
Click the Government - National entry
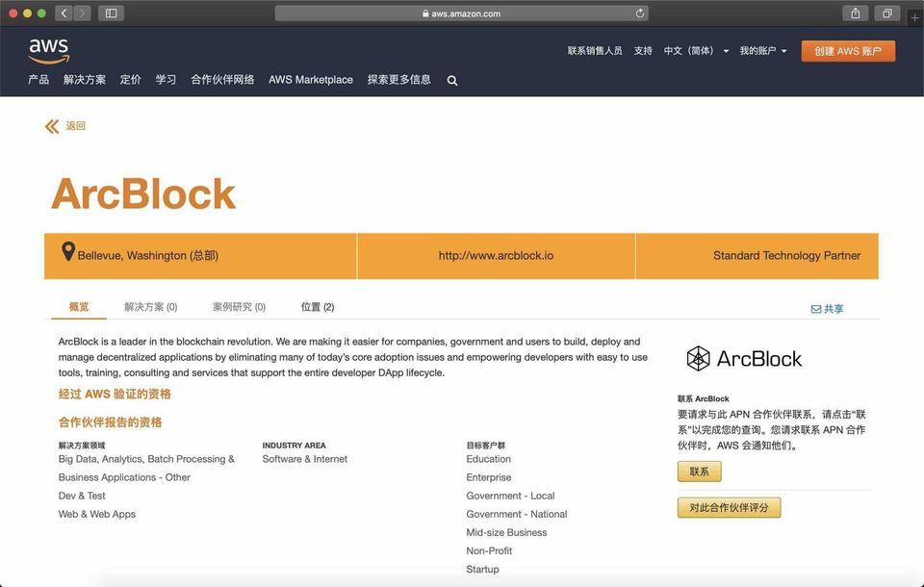[x=517, y=514]
